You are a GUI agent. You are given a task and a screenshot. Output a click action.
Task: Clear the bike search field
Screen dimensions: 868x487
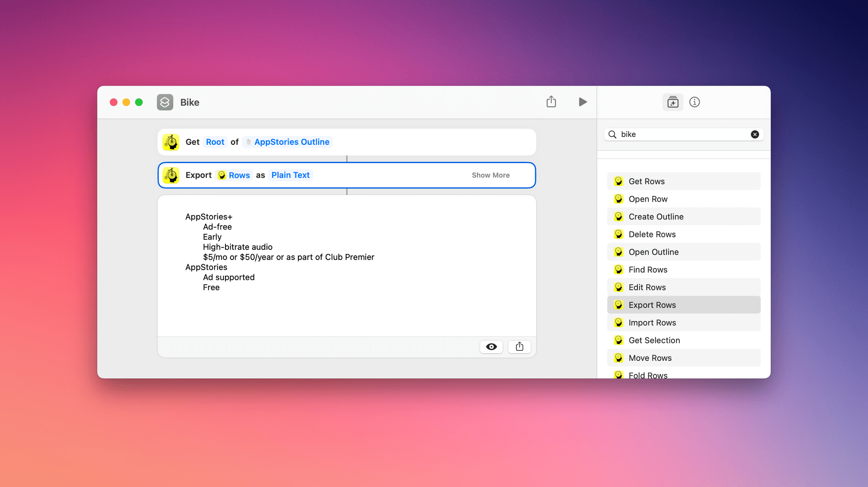754,134
